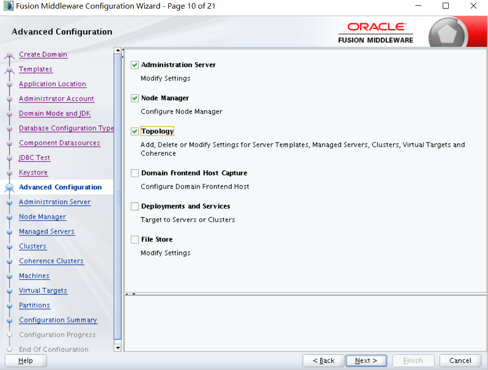
Task: Click the Clusters step bullet
Action: pos(9,247)
